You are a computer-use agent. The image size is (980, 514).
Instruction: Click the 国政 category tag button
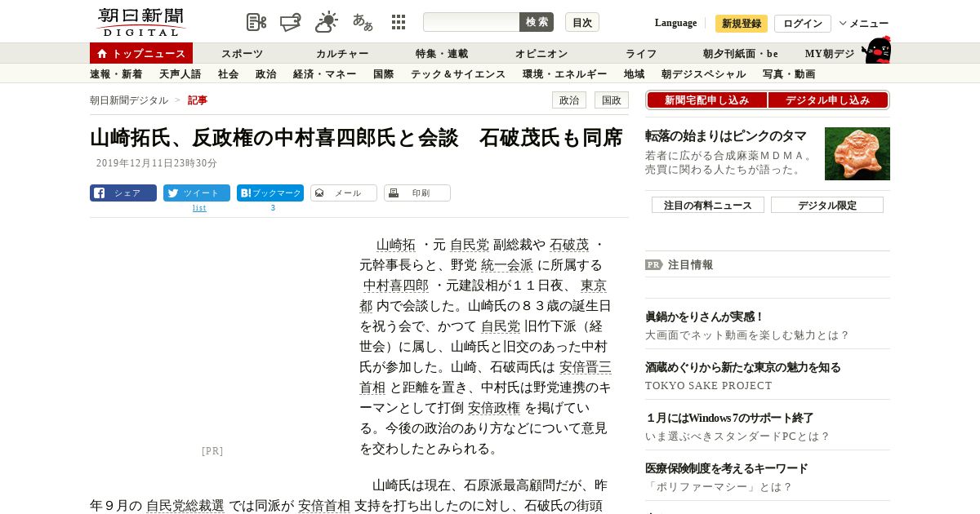(612, 100)
